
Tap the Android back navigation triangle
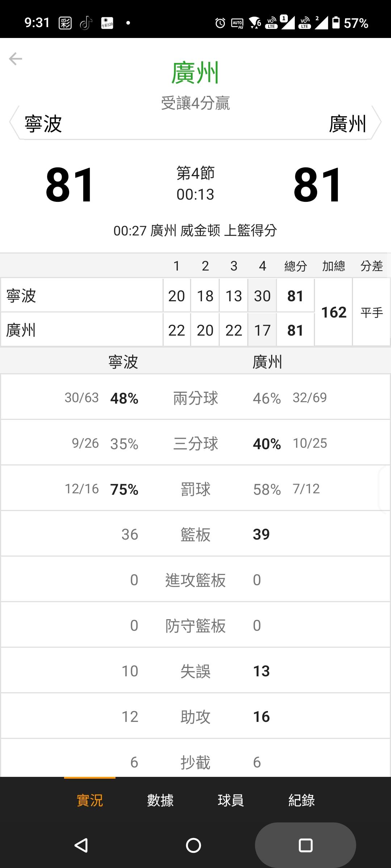[81, 845]
